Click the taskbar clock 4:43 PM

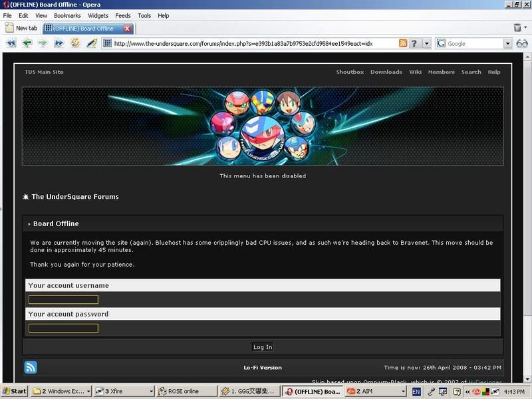pos(514,392)
